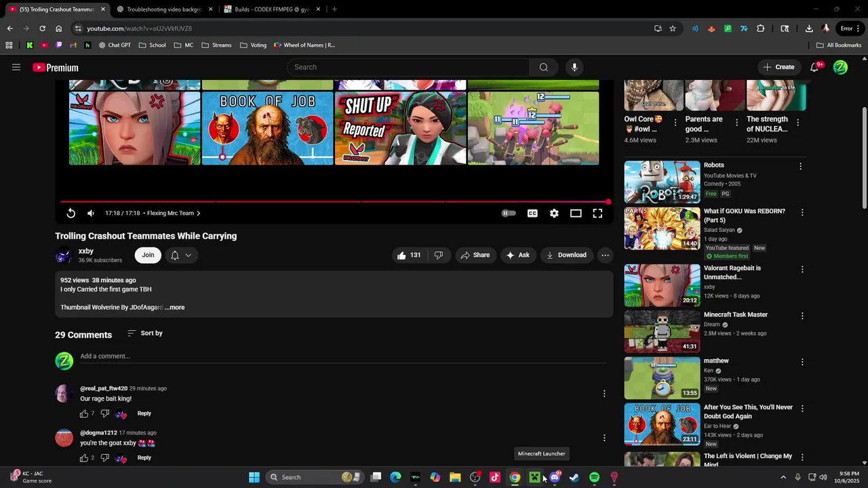Screen dimensions: 868x488
Task: Start voice search with microphone
Action: point(574,67)
